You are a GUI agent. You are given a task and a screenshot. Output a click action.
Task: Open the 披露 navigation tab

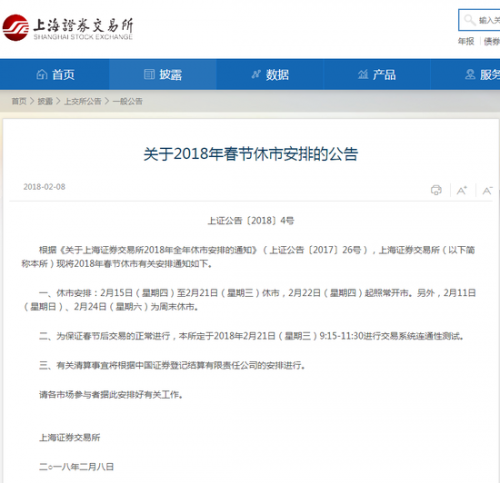pos(163,74)
